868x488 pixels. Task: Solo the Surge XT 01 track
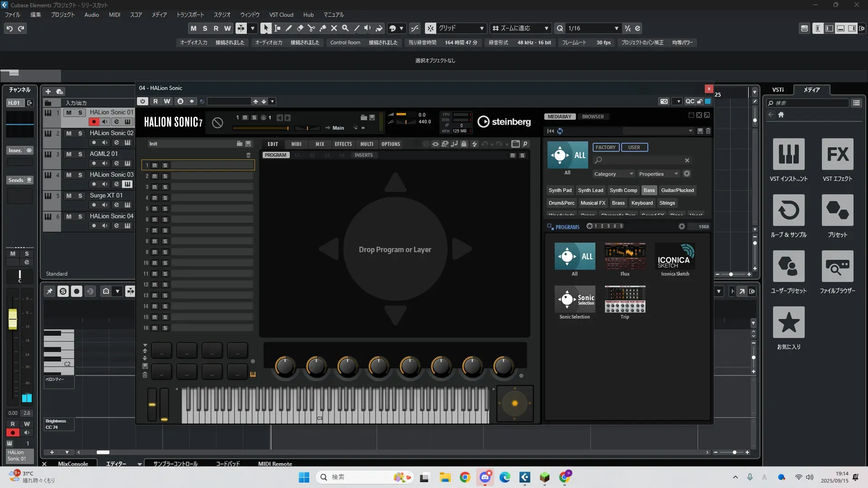coord(80,196)
